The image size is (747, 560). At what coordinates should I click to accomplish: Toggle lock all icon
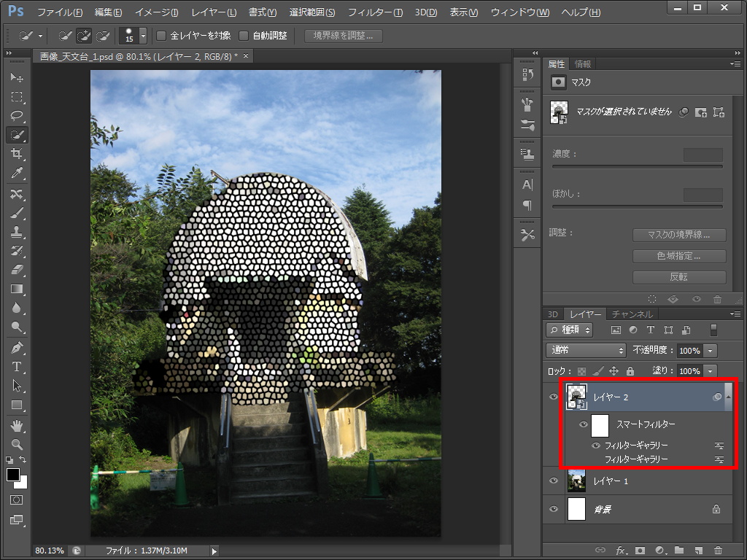pos(630,371)
